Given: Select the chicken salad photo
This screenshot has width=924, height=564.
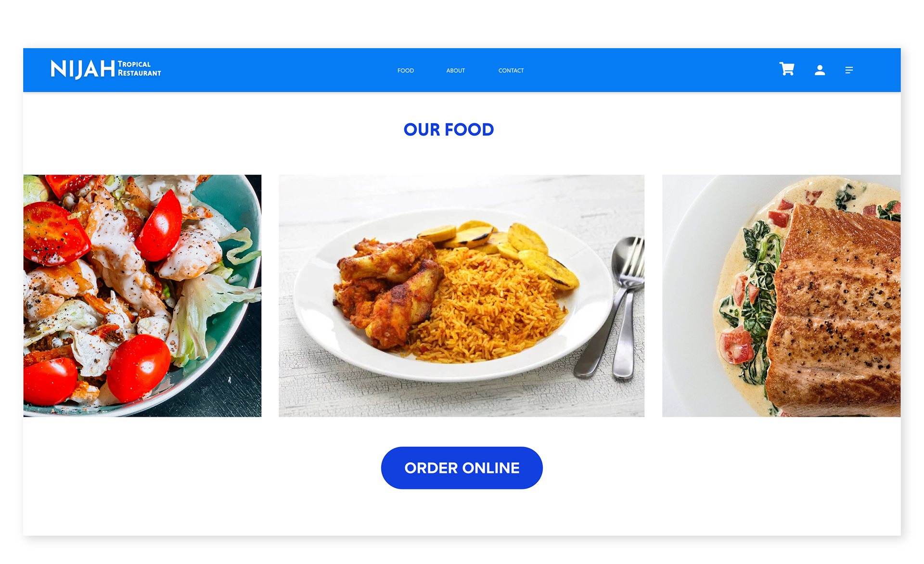Looking at the screenshot, I should point(142,295).
